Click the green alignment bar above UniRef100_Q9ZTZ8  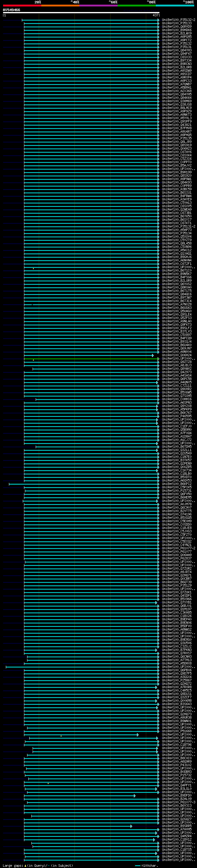[x=91, y=358]
